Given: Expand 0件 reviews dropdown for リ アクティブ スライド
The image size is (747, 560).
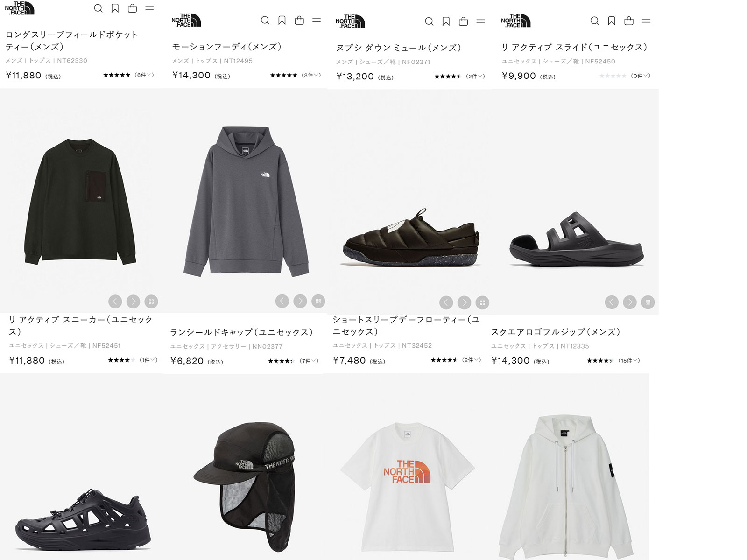Looking at the screenshot, I should [641, 76].
